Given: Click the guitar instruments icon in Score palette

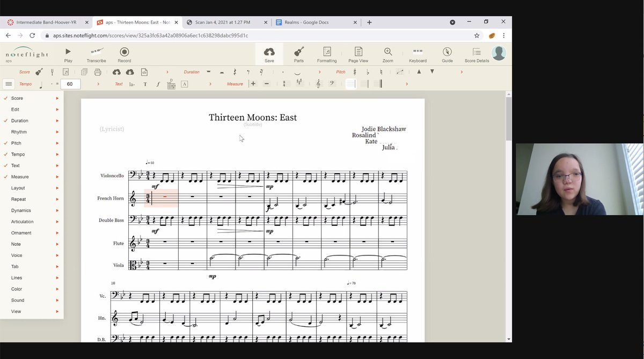Looking at the screenshot, I should point(39,72).
